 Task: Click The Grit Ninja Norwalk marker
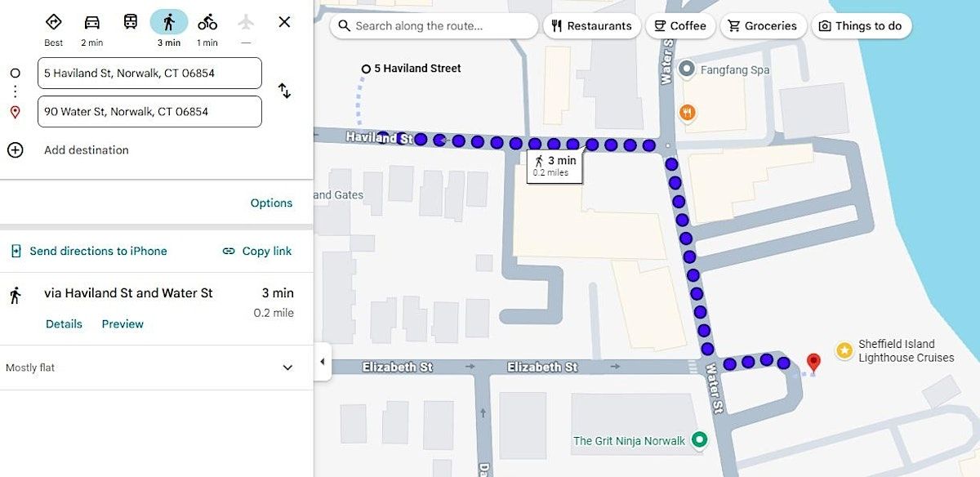[699, 440]
